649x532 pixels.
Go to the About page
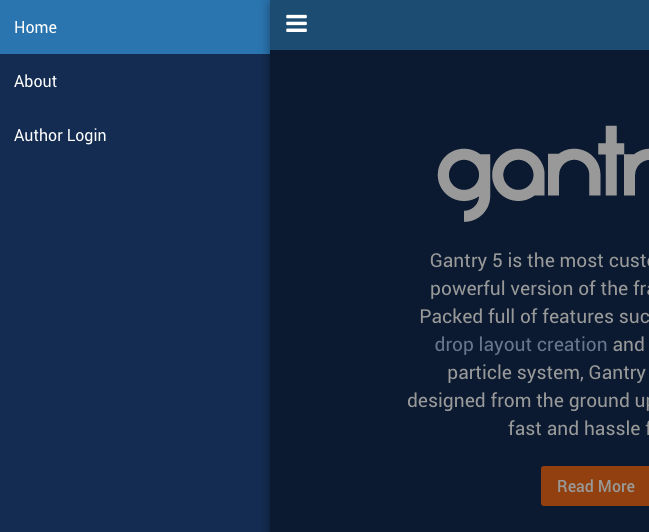pos(36,81)
